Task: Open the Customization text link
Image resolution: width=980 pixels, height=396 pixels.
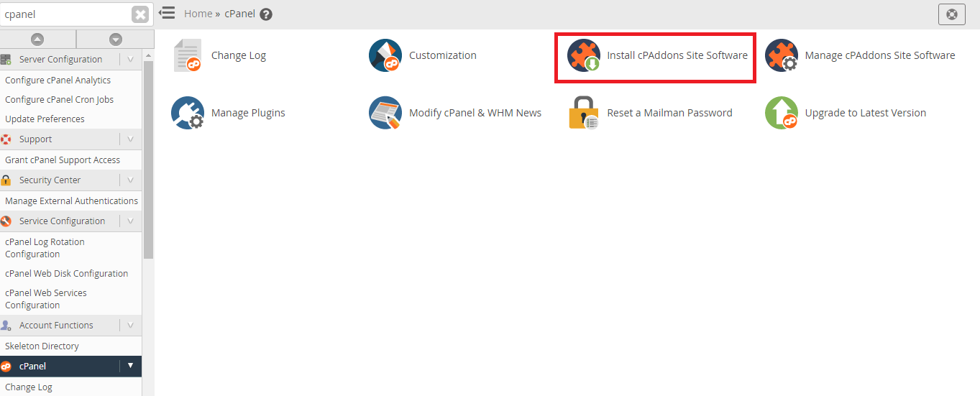Action: click(443, 55)
